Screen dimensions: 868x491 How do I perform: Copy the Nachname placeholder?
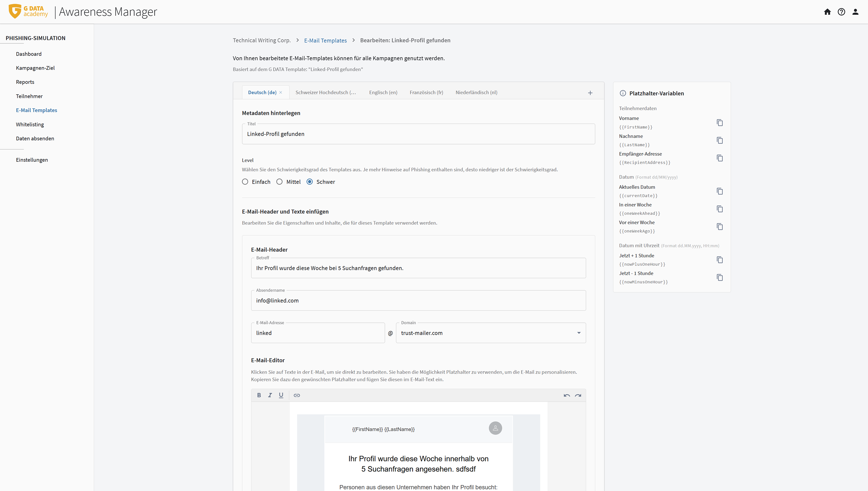click(x=720, y=140)
